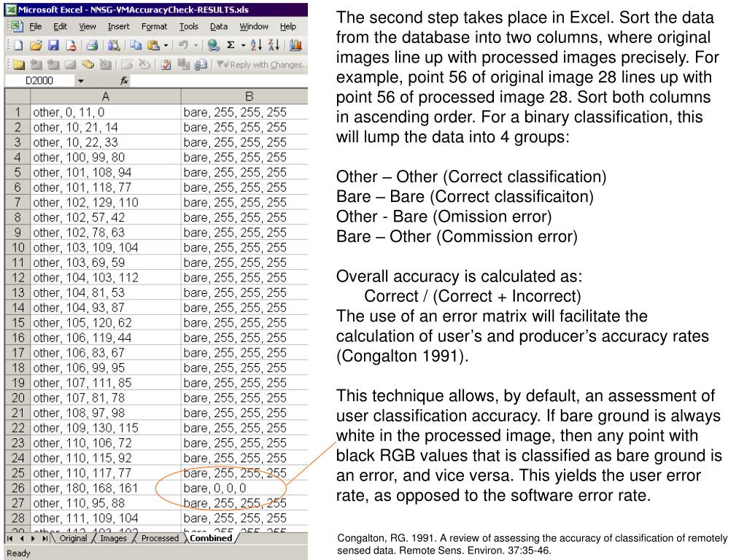Viewport: 747px width, 560px height.
Task: Click the Print icon
Action: click(93, 45)
